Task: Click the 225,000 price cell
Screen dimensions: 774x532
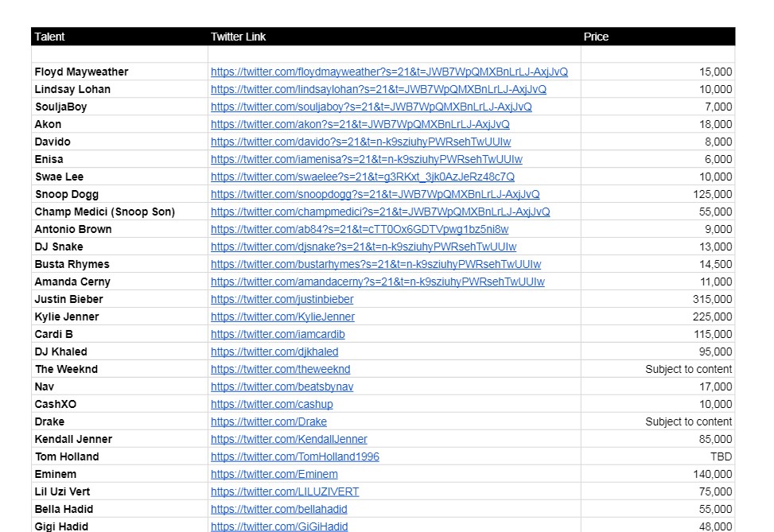Action: pos(658,316)
